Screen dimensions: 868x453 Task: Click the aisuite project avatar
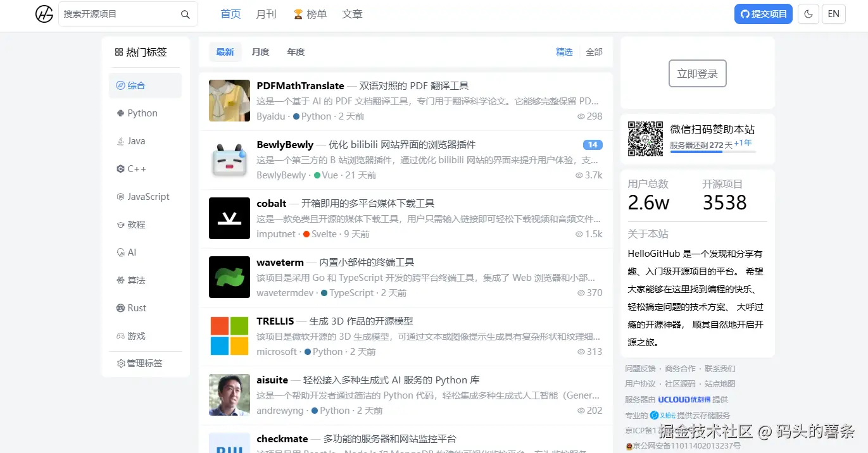[x=229, y=395]
